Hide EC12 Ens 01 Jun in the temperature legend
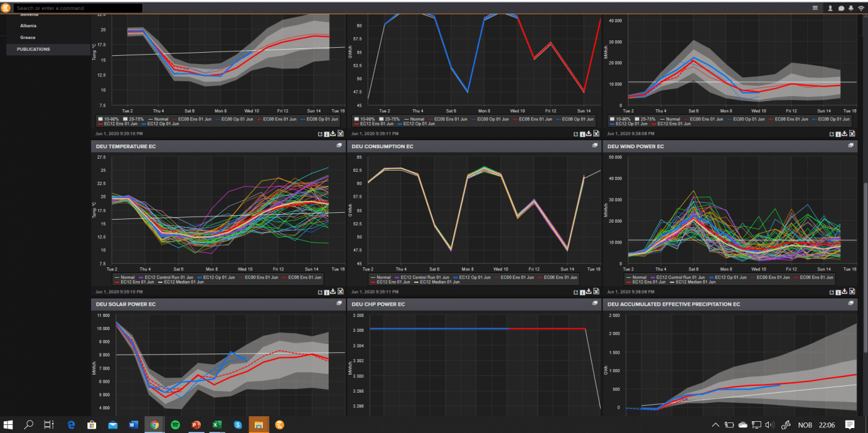Screen dimensions: 868x433 (137, 282)
